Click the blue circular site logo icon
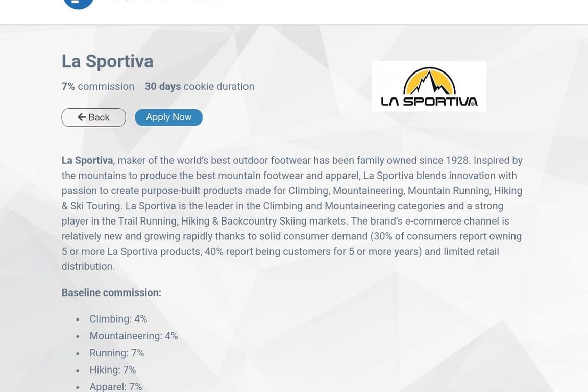The width and height of the screenshot is (588, 392). [x=78, y=3]
